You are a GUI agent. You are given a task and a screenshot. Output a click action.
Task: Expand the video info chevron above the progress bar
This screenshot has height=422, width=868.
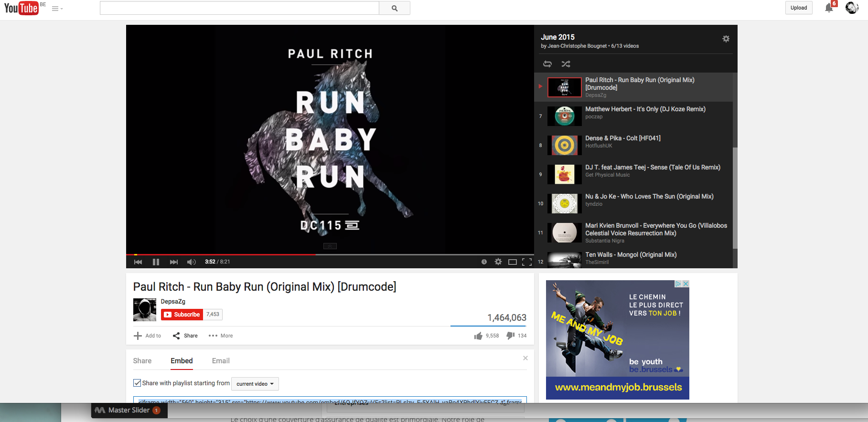tap(330, 246)
